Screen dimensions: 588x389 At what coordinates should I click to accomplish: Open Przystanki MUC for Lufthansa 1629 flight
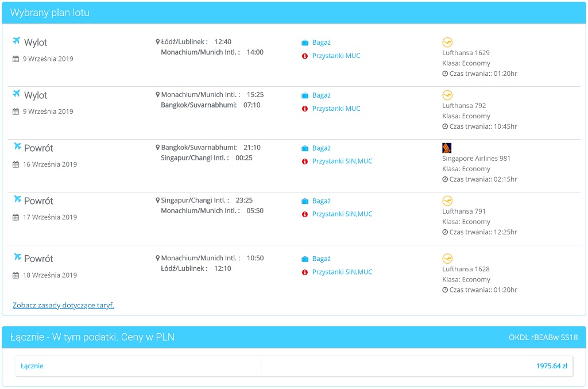[336, 56]
